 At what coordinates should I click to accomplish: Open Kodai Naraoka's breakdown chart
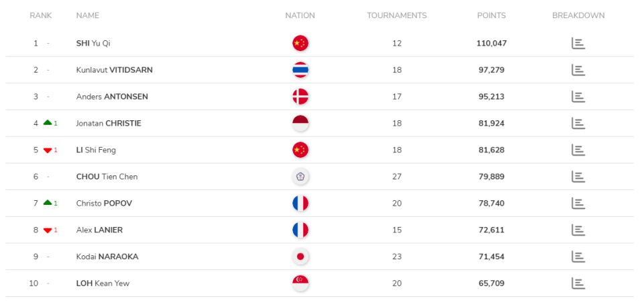tap(578, 257)
